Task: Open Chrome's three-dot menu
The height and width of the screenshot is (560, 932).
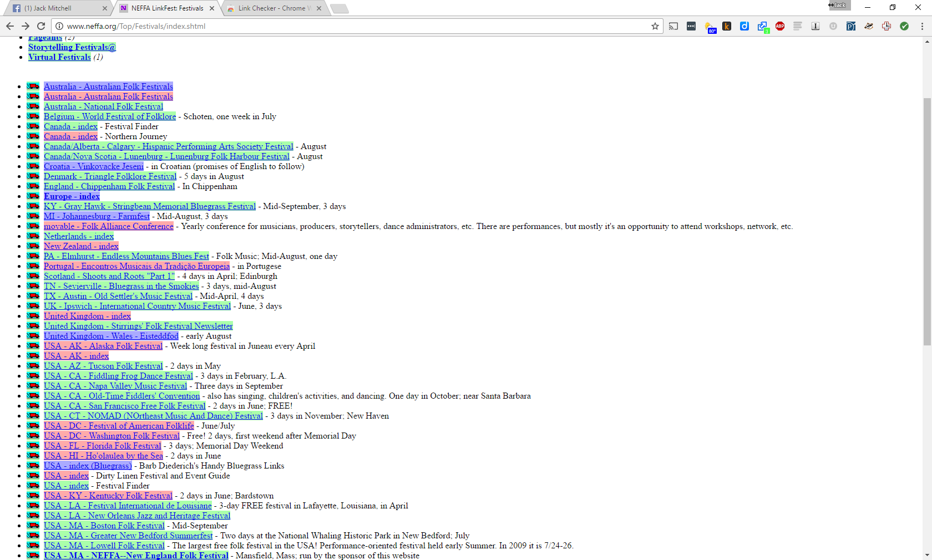Action: [922, 26]
